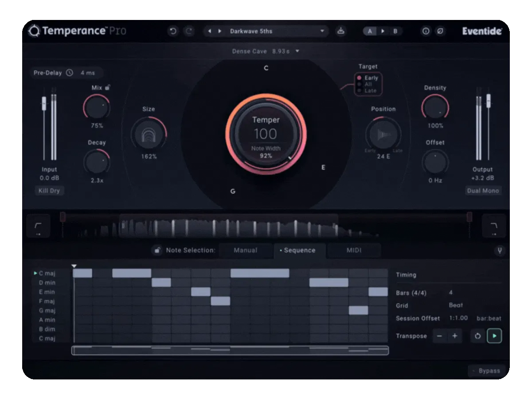This screenshot has width=532, height=399.
Task: Click the sequencer playhead marker triangle
Action: coord(74,266)
